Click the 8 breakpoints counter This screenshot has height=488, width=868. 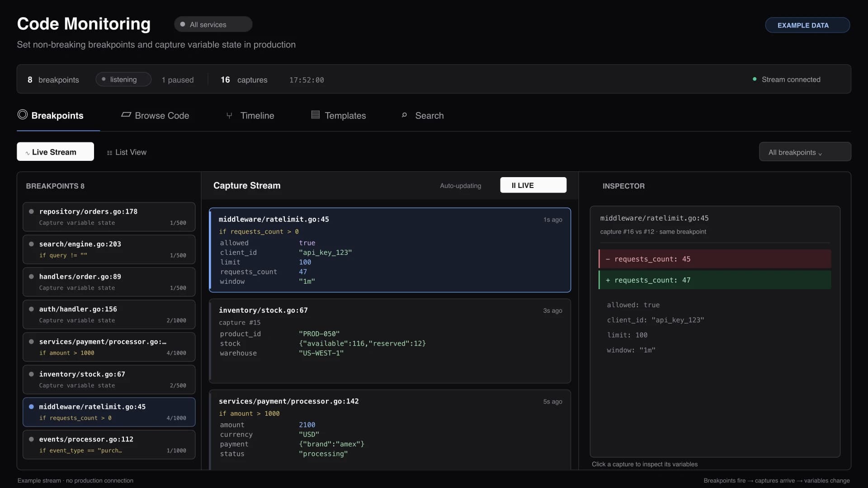pyautogui.click(x=53, y=80)
